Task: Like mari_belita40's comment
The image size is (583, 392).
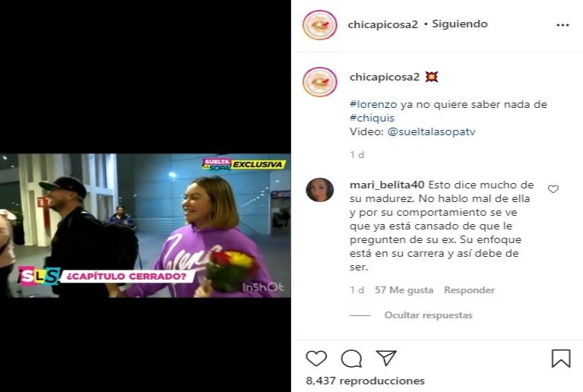Action: point(553,189)
